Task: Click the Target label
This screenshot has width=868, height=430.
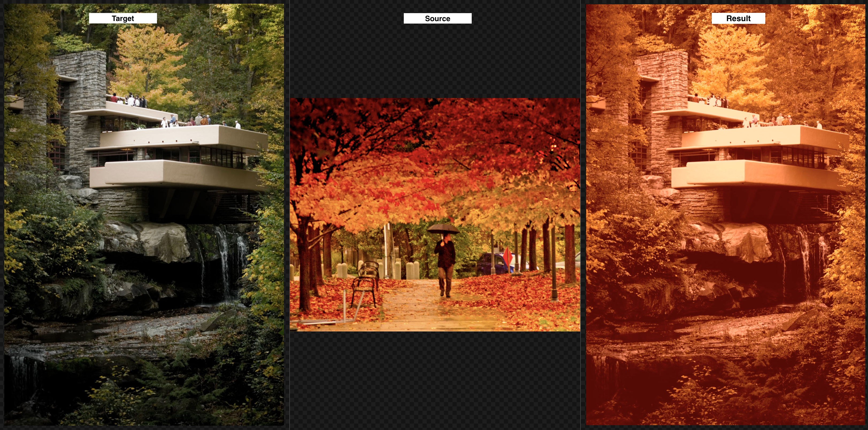Action: coord(123,18)
